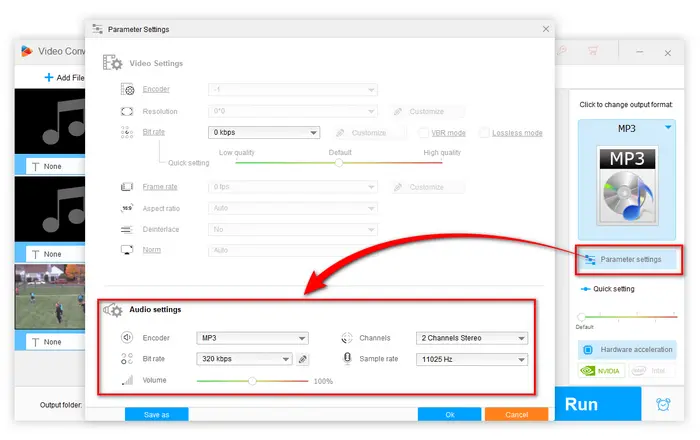Click Add Files in the main window
The height and width of the screenshot is (440, 700).
(65, 78)
